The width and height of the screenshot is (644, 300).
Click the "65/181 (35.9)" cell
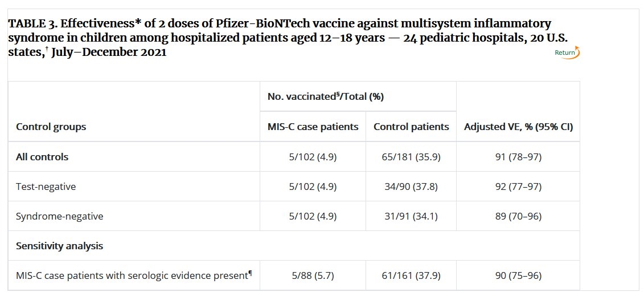[x=411, y=157]
